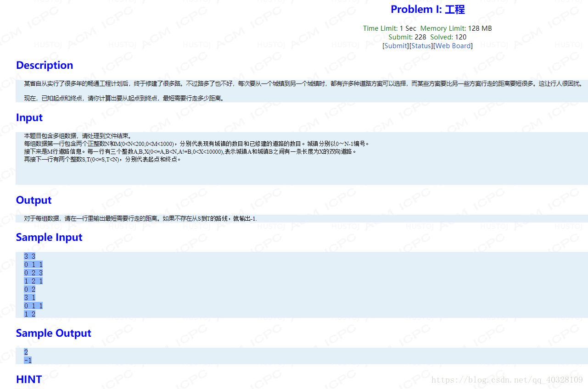The height and width of the screenshot is (389, 588).
Task: Click the Submit: 228 count text
Action: tap(407, 37)
